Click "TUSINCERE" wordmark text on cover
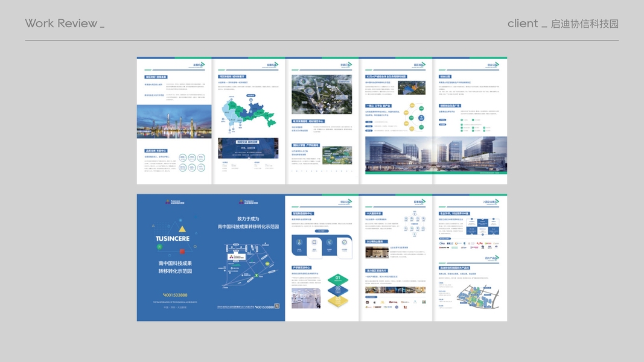The image size is (644, 362). click(x=173, y=238)
